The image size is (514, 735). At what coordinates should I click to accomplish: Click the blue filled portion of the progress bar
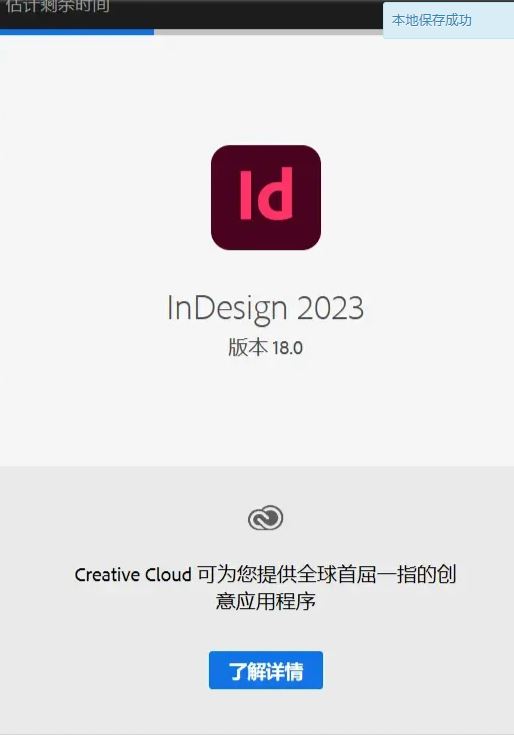tap(77, 32)
